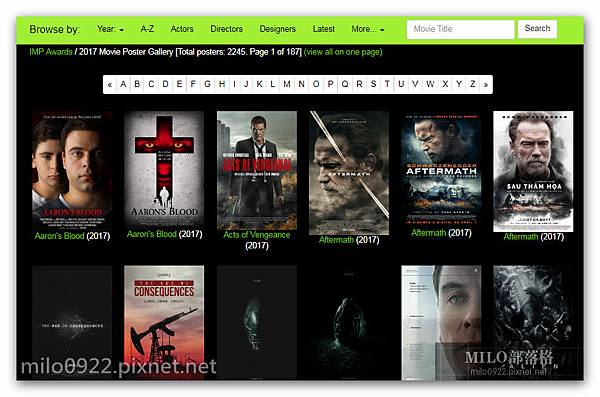Image resolution: width=600 pixels, height=397 pixels.
Task: Jump to letter U in alphabet bar
Action: [x=401, y=84]
